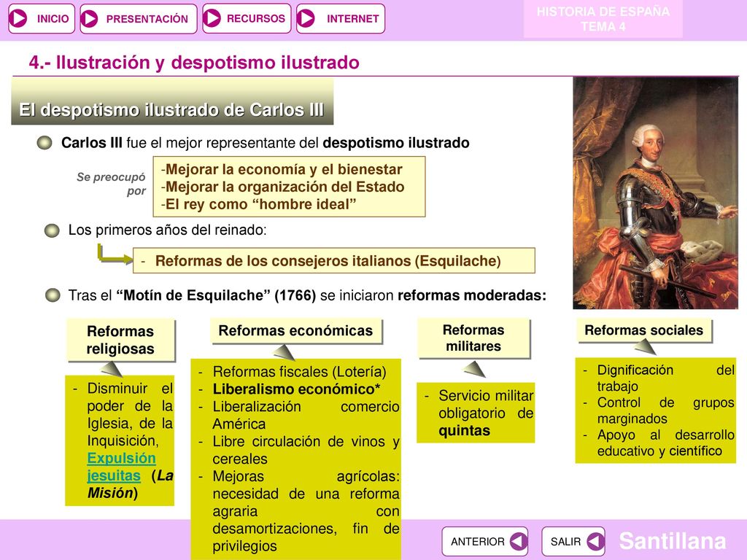The width and height of the screenshot is (747, 560).
Task: Click the Santillana logo text
Action: tap(672, 541)
